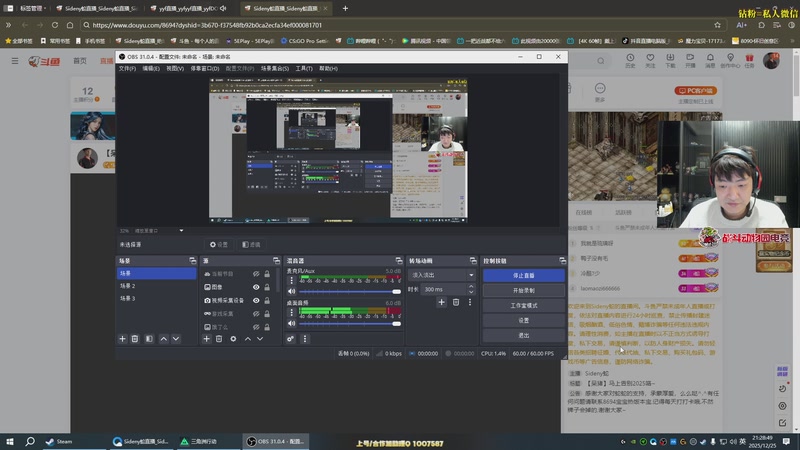Toggle visibility of 图像 source

tap(256, 287)
